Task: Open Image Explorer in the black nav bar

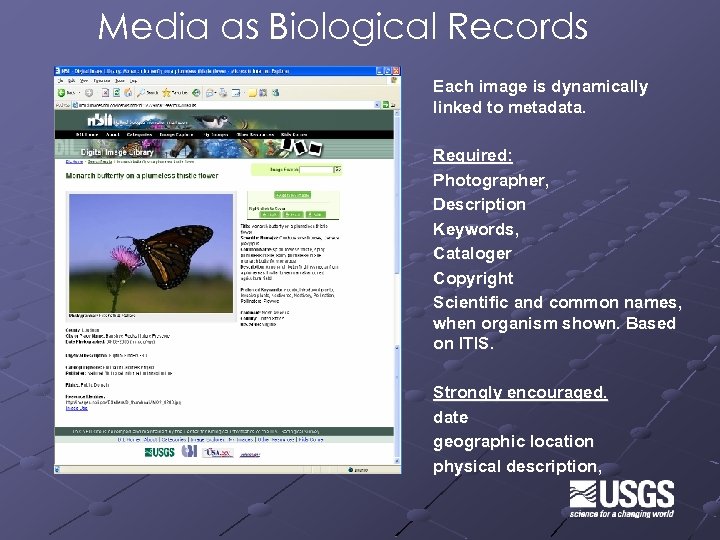Action: click(x=177, y=135)
